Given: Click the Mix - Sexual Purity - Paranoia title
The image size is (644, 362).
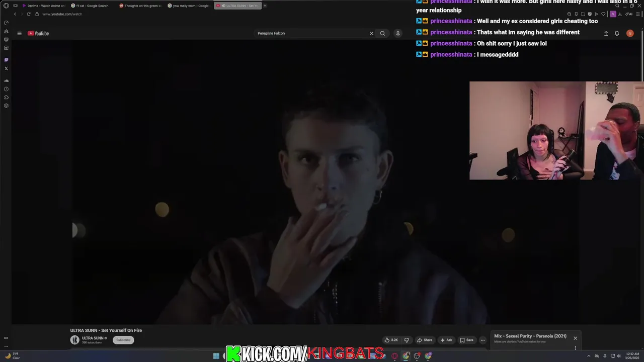Looking at the screenshot, I should (530, 336).
